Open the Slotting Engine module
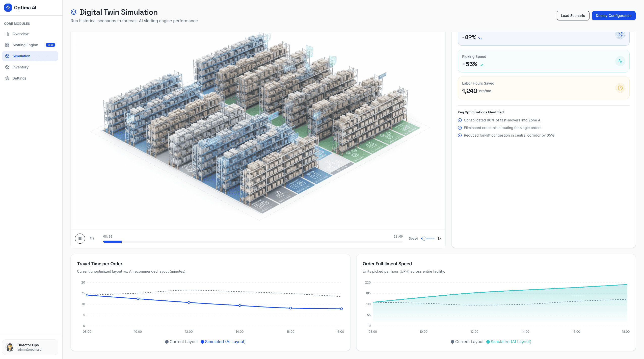644x359 pixels. [x=25, y=45]
